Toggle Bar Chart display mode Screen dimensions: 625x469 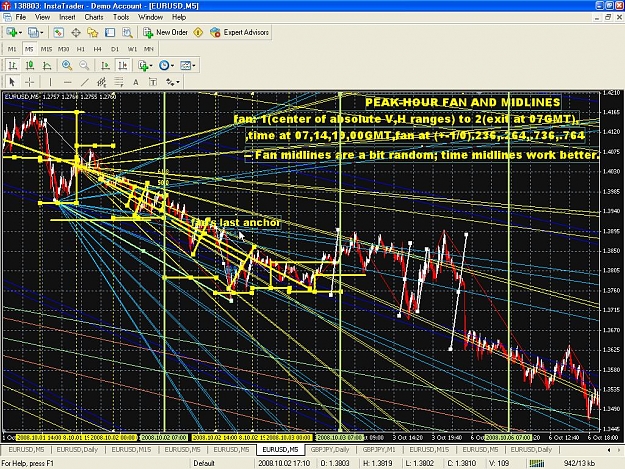pos(13,65)
